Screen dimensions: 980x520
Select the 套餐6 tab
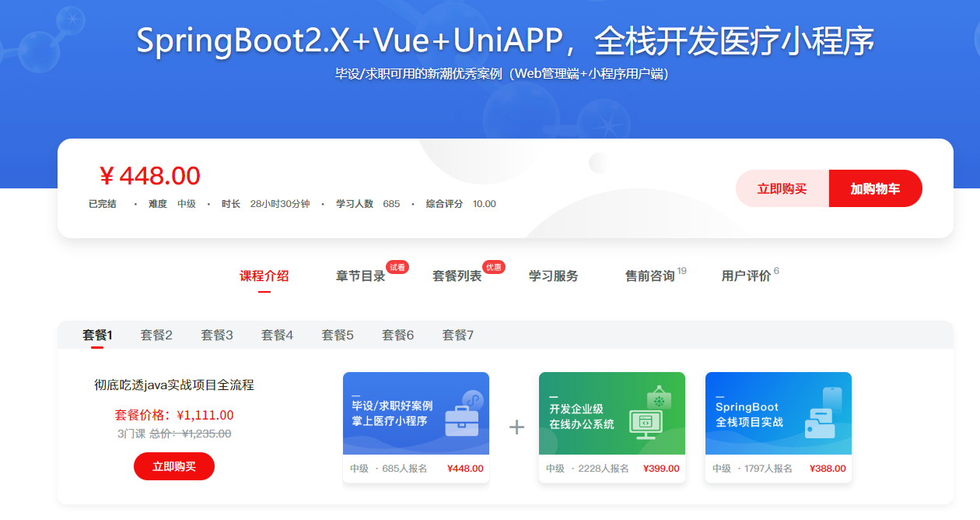click(x=398, y=335)
